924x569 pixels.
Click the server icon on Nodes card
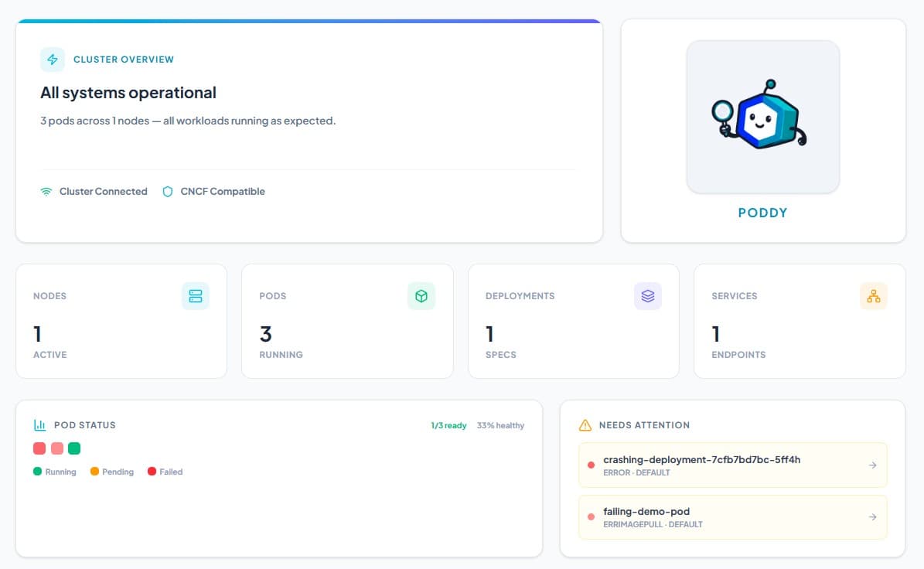tap(196, 295)
